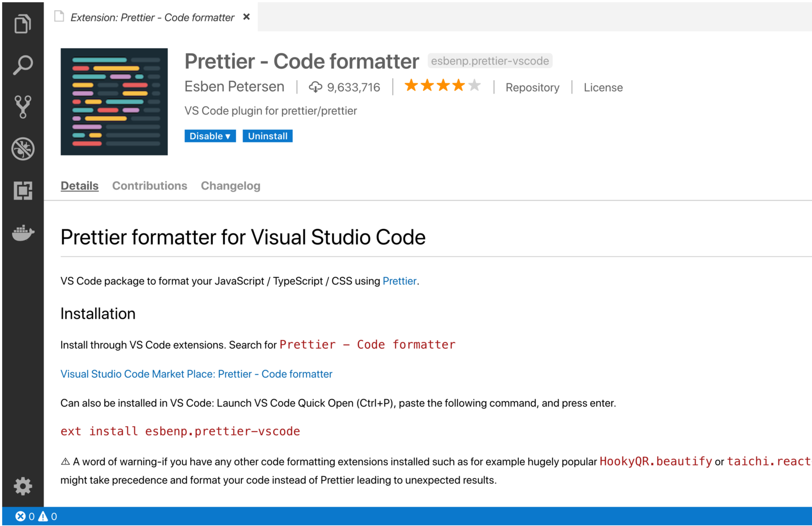Uninstall the Prettier extension

[267, 136]
